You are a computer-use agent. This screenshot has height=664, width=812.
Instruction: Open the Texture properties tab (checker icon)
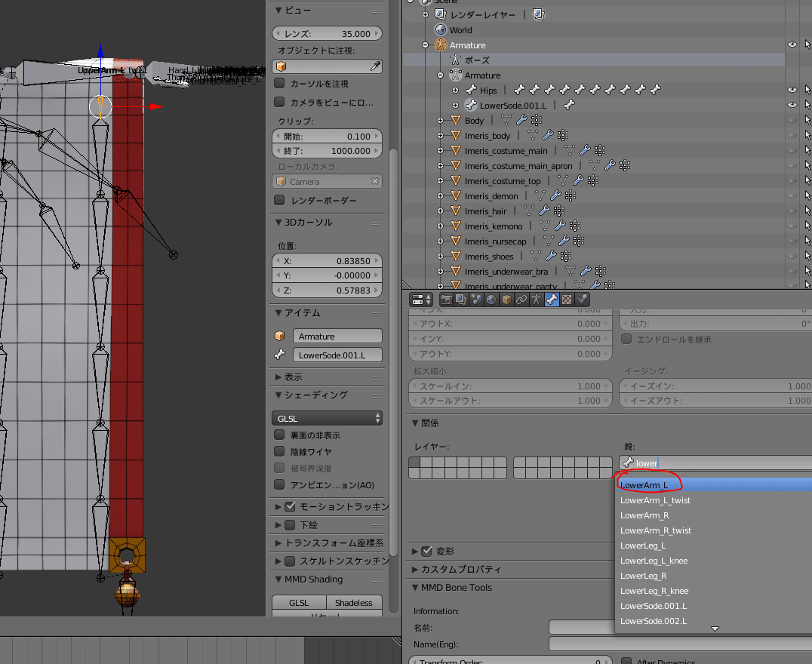pyautogui.click(x=567, y=300)
